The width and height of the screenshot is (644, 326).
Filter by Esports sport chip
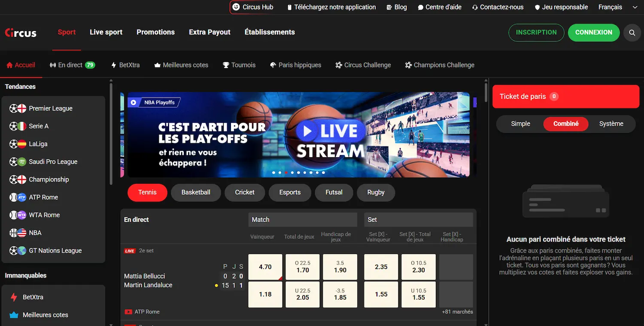pyautogui.click(x=290, y=192)
